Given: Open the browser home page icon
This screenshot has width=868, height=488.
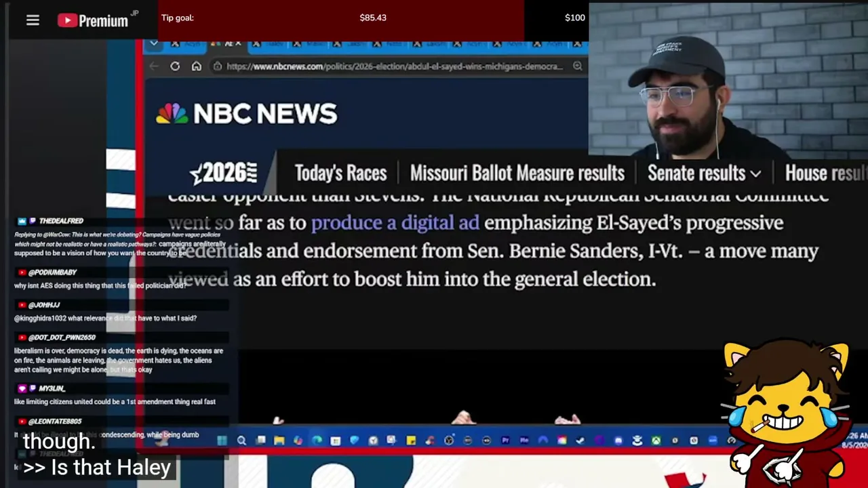Looking at the screenshot, I should [x=197, y=66].
